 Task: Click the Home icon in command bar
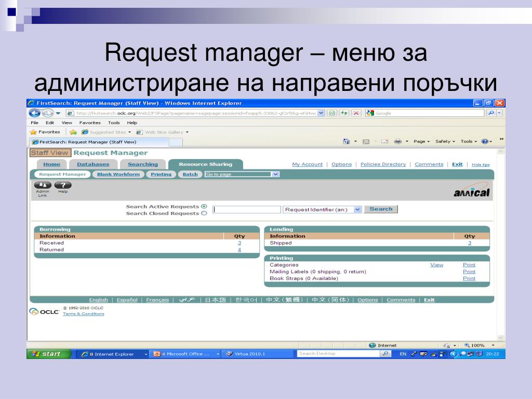[x=346, y=141]
